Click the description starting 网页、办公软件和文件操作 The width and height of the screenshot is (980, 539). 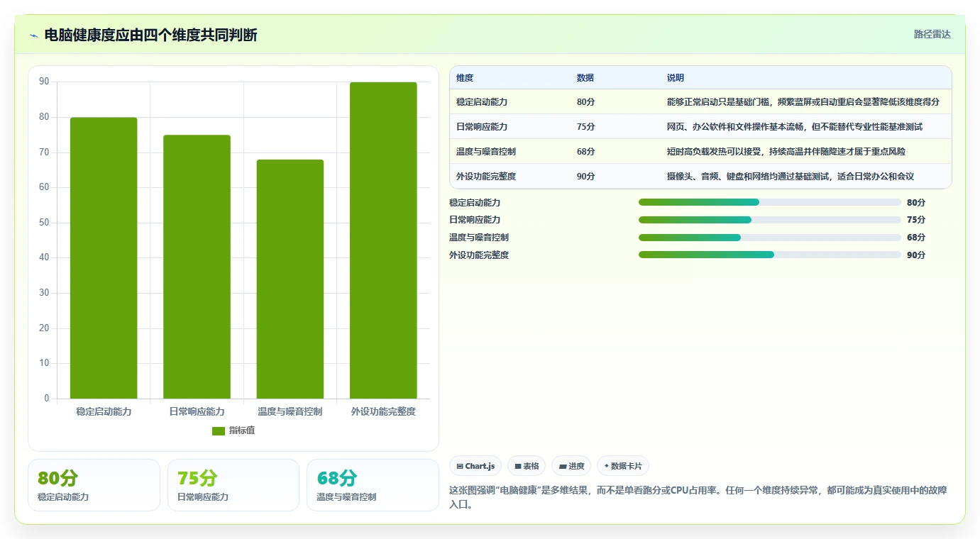[x=795, y=127]
